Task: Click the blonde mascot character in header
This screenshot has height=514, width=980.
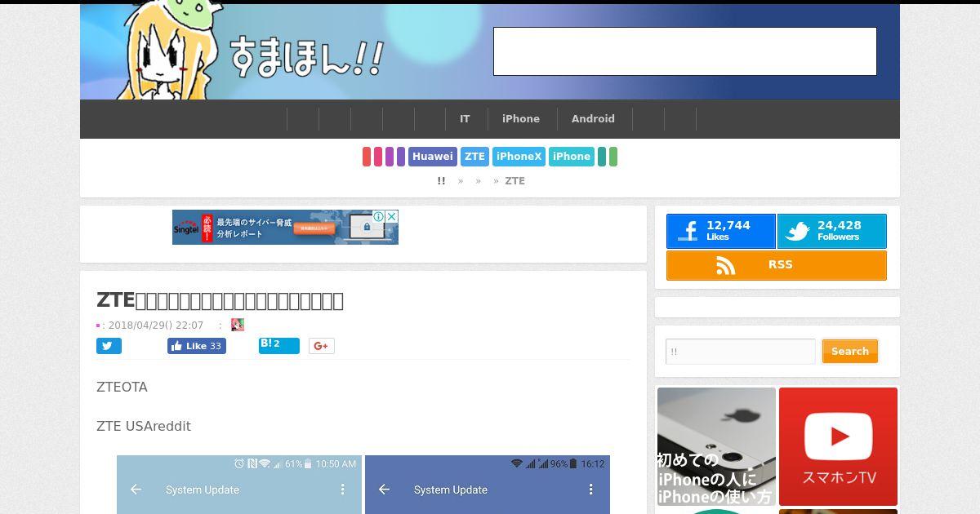Action: [167, 52]
